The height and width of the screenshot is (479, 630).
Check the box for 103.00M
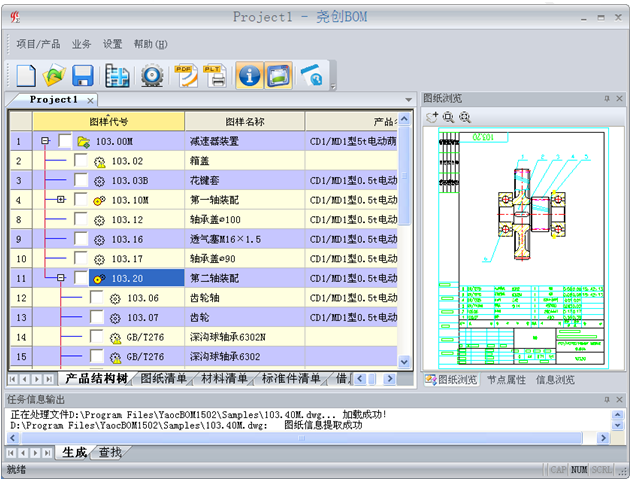(65, 141)
